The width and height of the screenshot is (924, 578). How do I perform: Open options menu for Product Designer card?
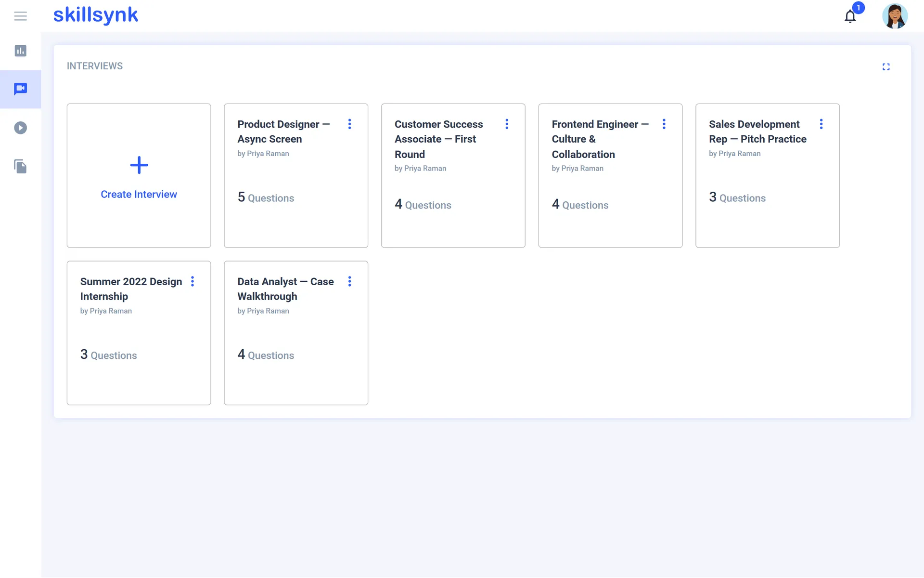(x=350, y=124)
